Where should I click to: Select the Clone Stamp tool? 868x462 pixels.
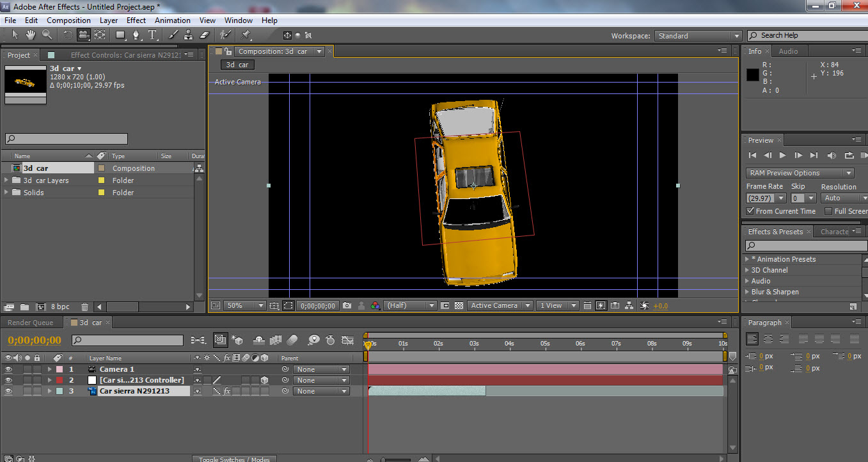tap(188, 35)
